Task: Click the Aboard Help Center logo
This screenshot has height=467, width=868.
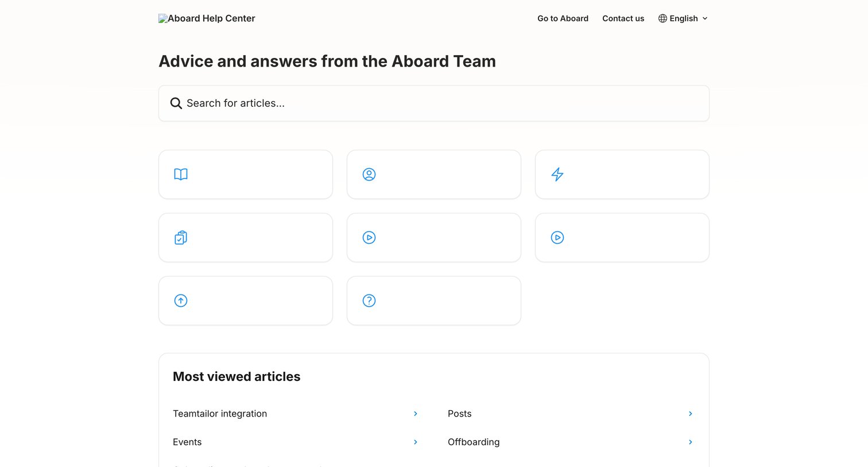Action: coord(207,18)
